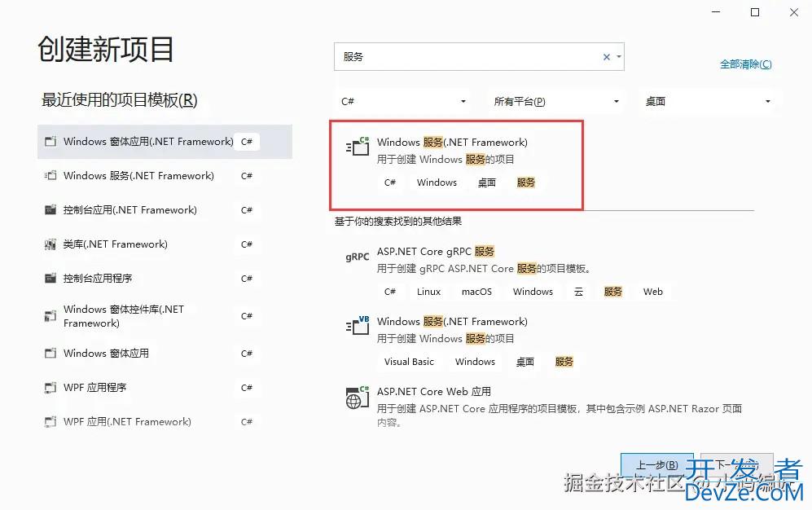Select 类库(.NET Framework) in recent templates

click(165, 244)
